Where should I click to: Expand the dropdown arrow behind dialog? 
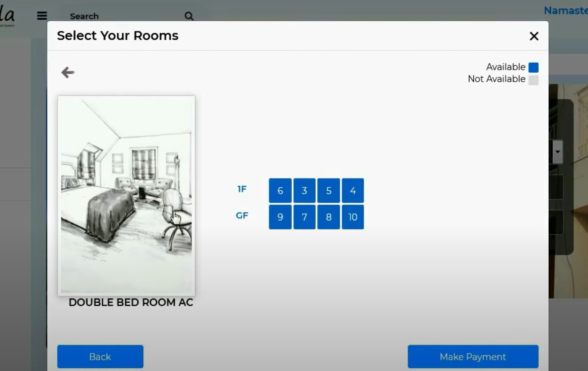tap(557, 152)
